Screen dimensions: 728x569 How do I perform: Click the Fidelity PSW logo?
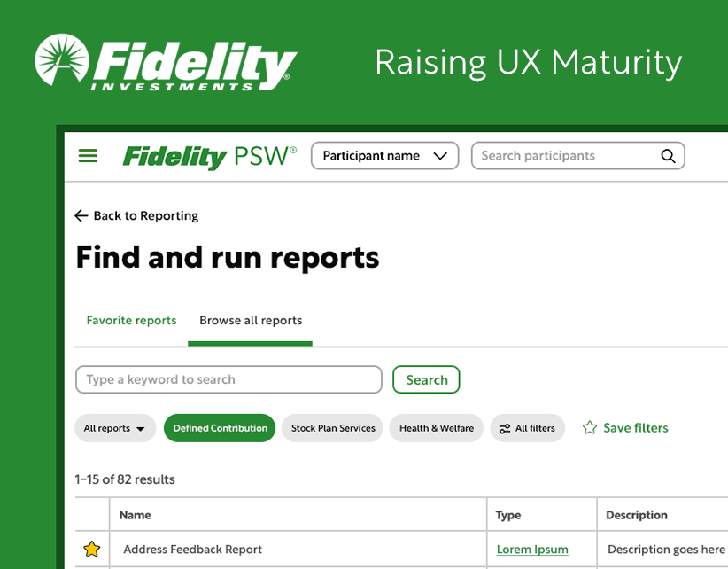(209, 157)
